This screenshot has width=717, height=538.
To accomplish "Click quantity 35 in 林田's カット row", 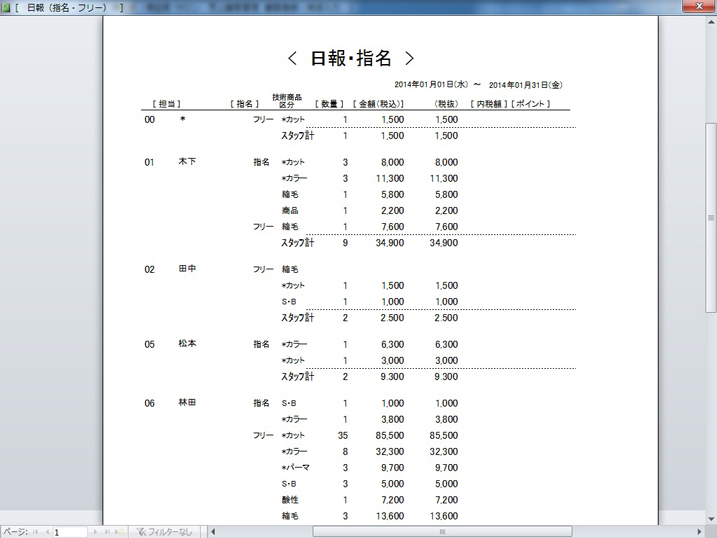I will (343, 436).
